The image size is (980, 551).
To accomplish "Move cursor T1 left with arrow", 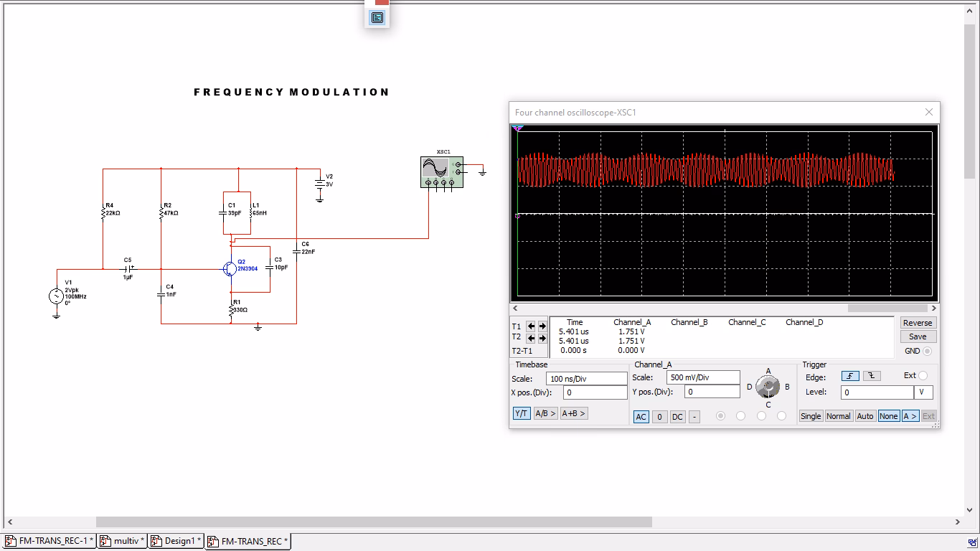I will [531, 326].
